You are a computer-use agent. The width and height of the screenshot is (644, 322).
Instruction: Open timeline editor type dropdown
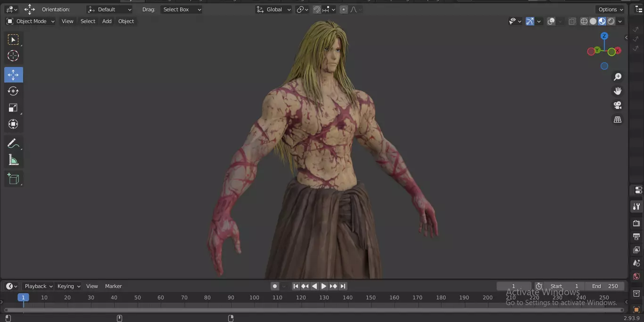(x=11, y=286)
